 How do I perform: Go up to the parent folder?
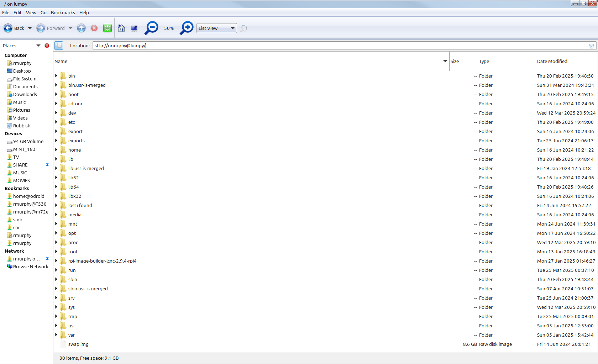point(81,28)
